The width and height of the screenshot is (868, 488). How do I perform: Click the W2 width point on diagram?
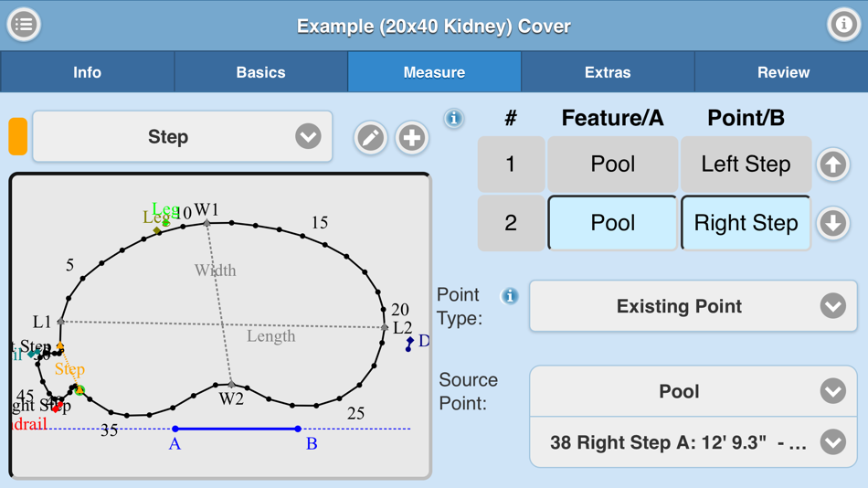click(231, 385)
